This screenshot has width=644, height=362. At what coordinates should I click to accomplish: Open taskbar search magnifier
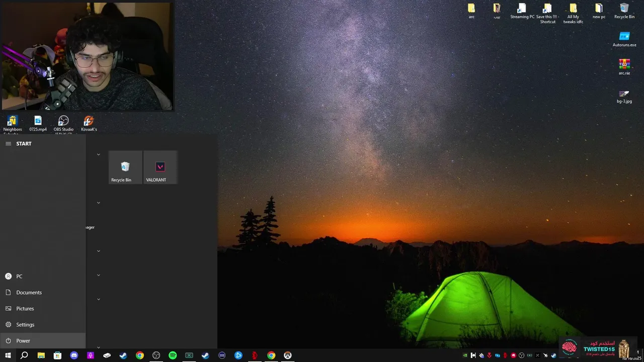tap(24, 355)
